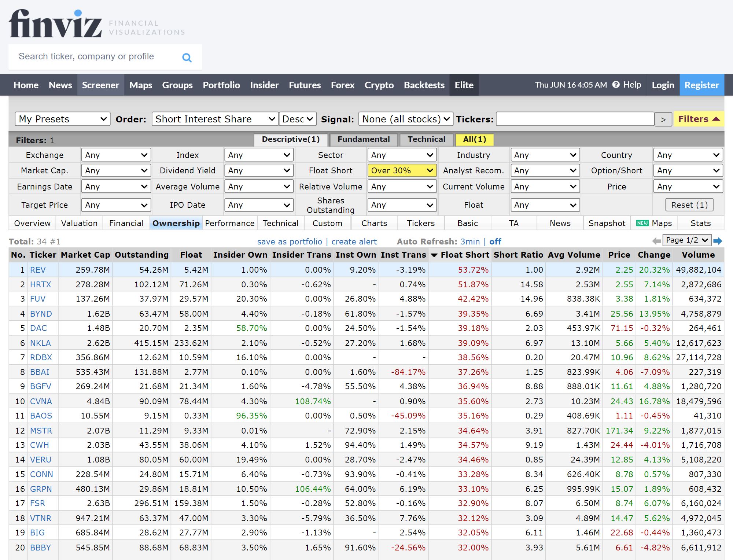Click the Tickers input field
This screenshot has height=560, width=733.
pos(575,119)
